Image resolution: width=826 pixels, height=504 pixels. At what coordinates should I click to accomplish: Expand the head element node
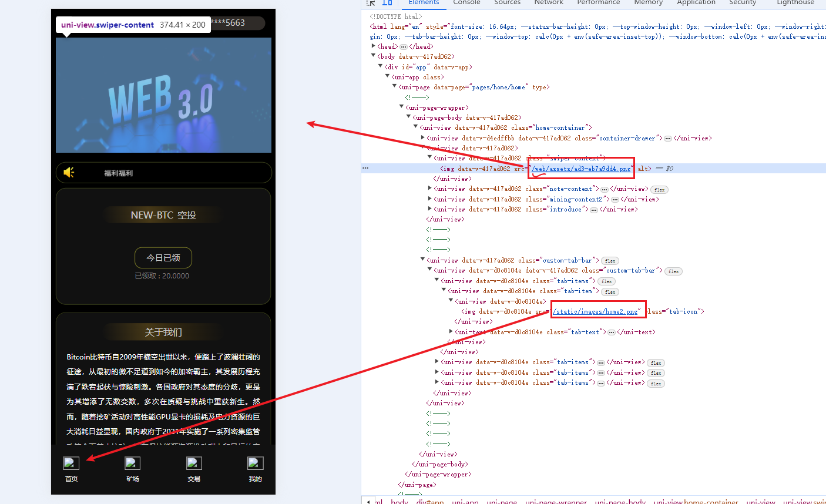(x=374, y=46)
